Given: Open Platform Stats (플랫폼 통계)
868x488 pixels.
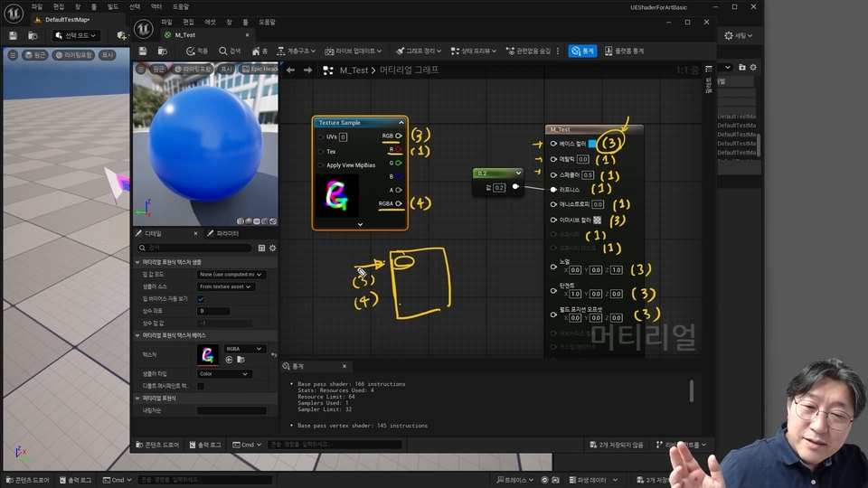Looking at the screenshot, I should tap(624, 52).
